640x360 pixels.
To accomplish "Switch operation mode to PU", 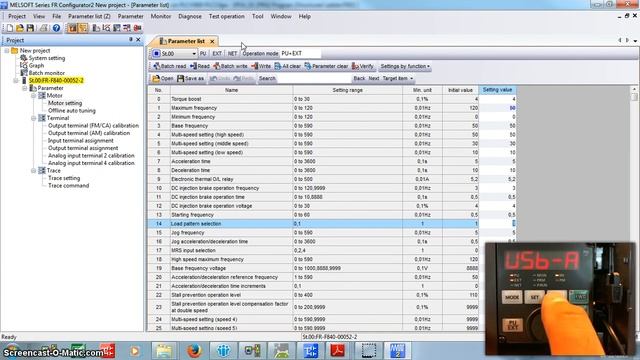I will coord(203,53).
